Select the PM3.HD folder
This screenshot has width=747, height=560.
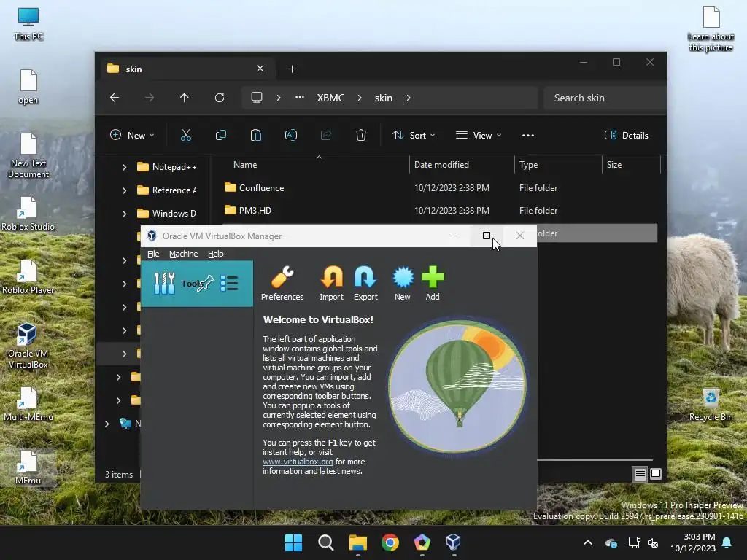[x=248, y=210]
